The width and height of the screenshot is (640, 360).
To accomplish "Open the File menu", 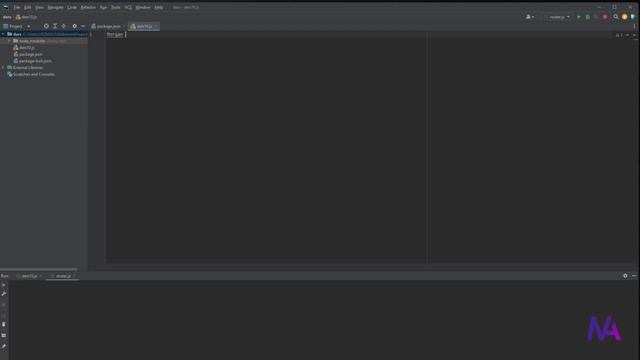I will pos(17,7).
